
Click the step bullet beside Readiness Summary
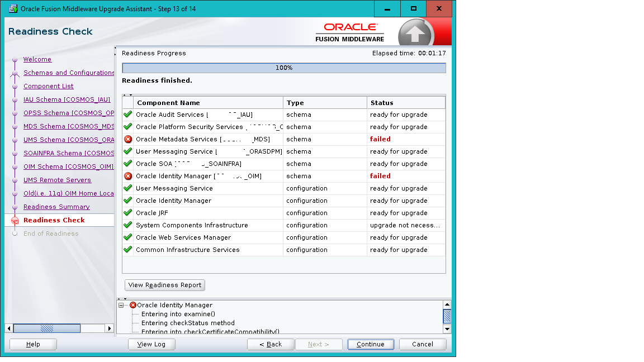pos(15,207)
